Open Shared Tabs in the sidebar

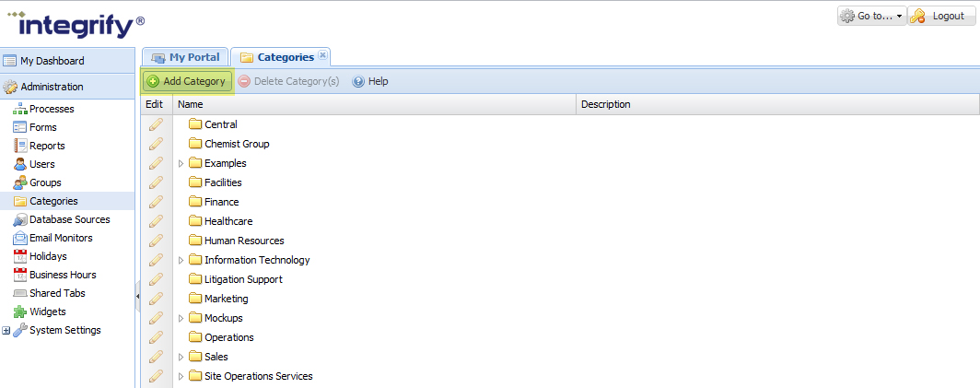click(x=49, y=293)
